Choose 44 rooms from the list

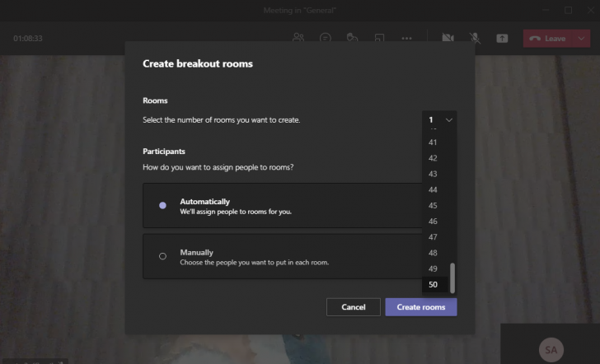tap(435, 189)
